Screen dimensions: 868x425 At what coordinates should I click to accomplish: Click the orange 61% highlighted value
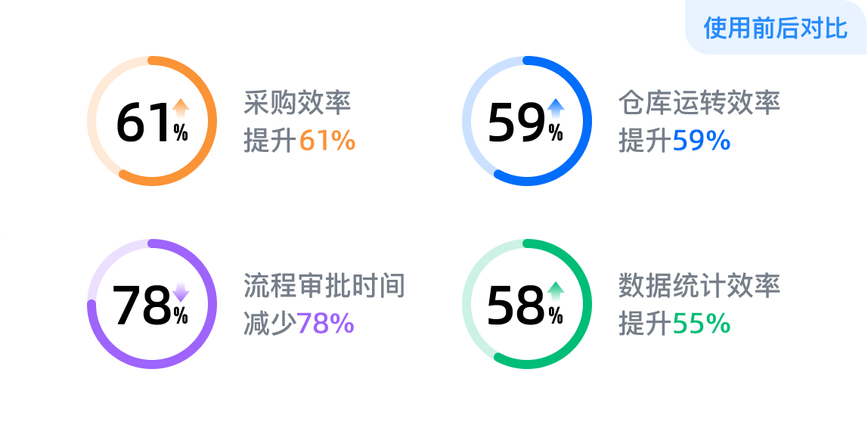click(x=327, y=141)
